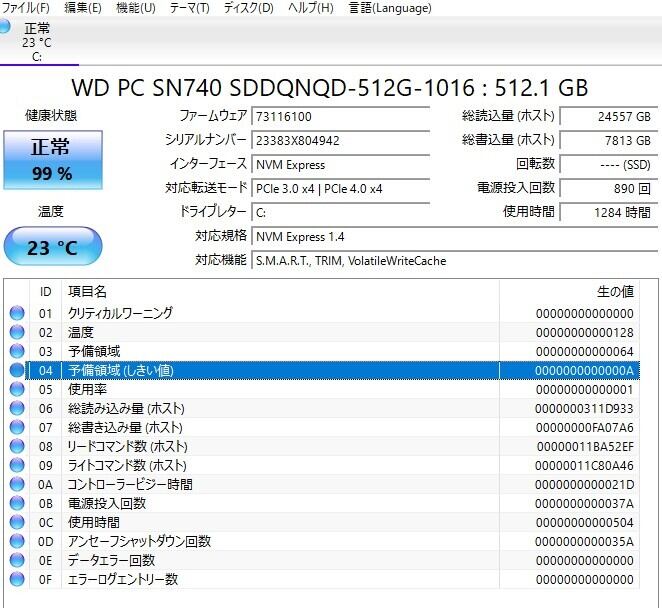This screenshot has height=608, width=662.
Task: Open the ディスク(D) menu
Action: [x=248, y=8]
